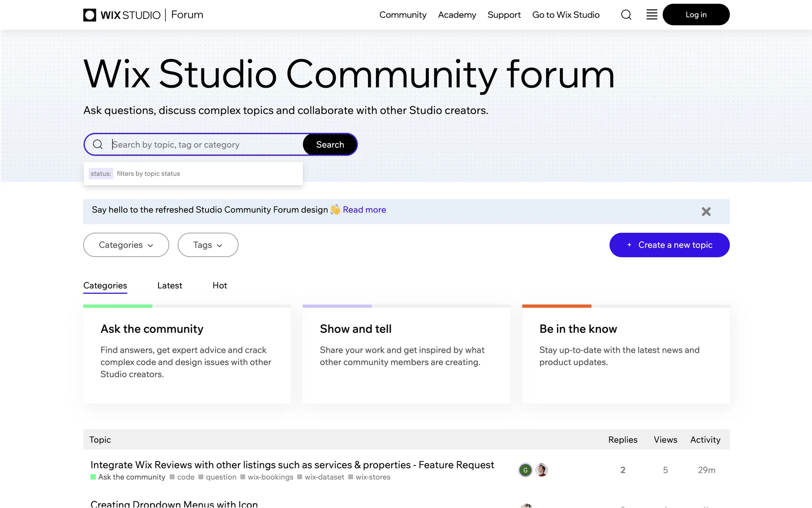
Task: Click the green G user avatar
Action: pyautogui.click(x=525, y=470)
